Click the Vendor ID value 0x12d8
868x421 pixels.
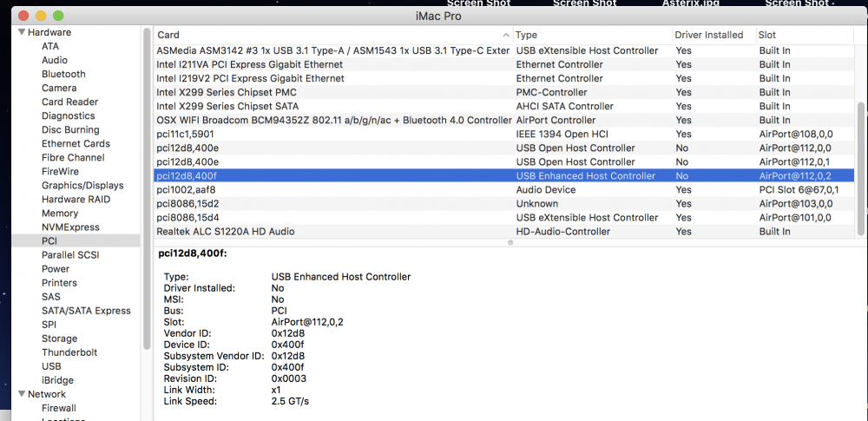click(x=288, y=333)
